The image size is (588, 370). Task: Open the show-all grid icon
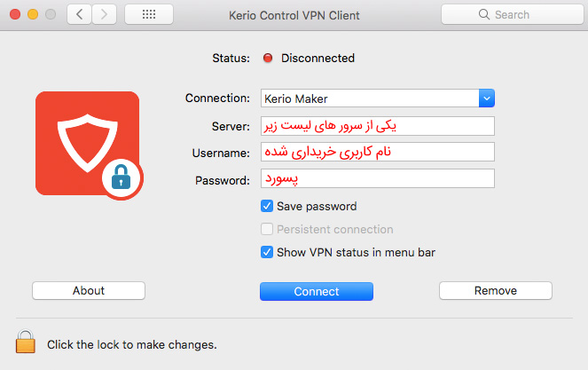[149, 15]
